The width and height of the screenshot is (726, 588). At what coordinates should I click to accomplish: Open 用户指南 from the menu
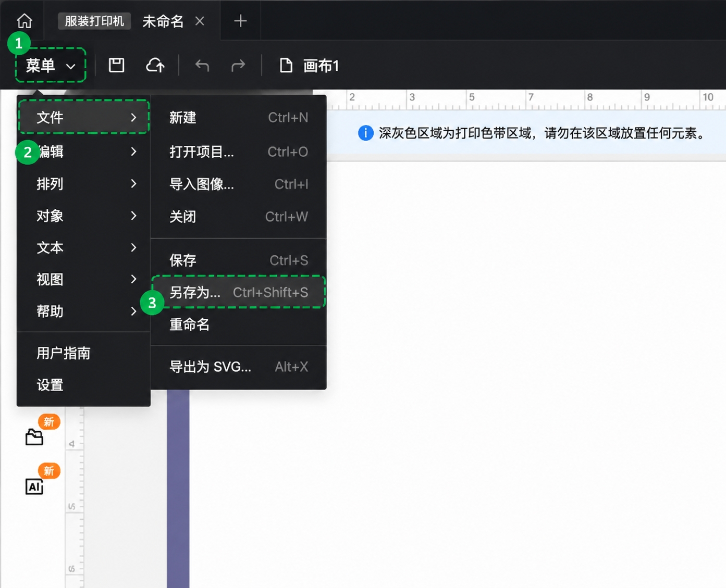84,353
